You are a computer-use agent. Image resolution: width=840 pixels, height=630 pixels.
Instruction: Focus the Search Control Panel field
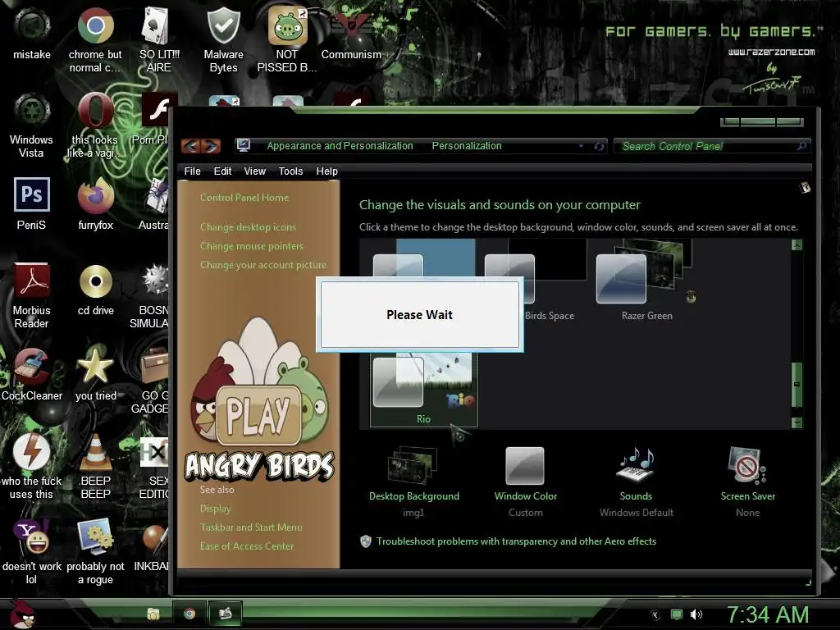[x=712, y=146]
